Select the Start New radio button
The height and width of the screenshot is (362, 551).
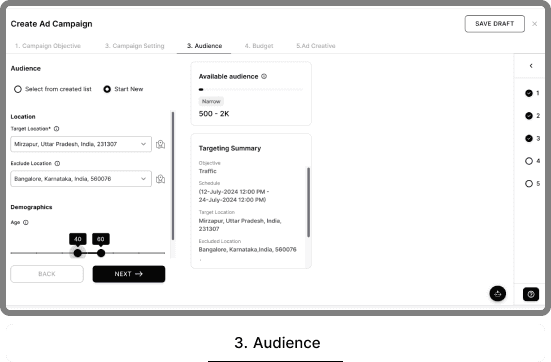pyautogui.click(x=107, y=89)
